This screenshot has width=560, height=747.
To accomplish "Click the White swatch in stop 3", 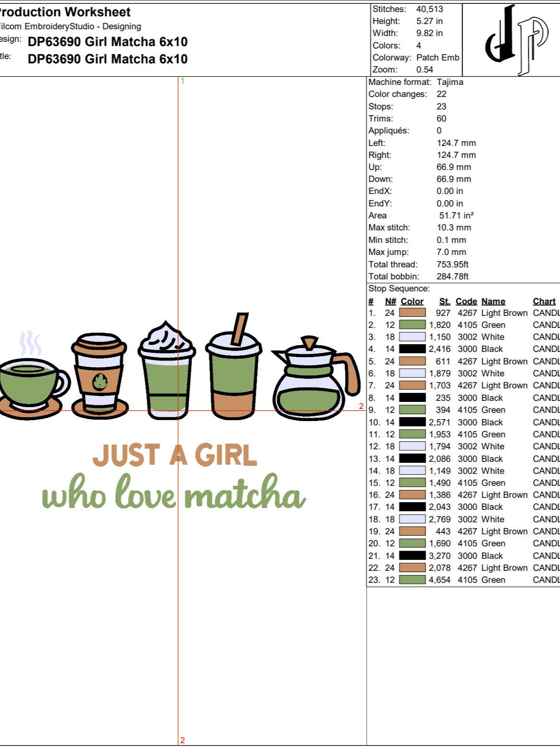I will [412, 337].
